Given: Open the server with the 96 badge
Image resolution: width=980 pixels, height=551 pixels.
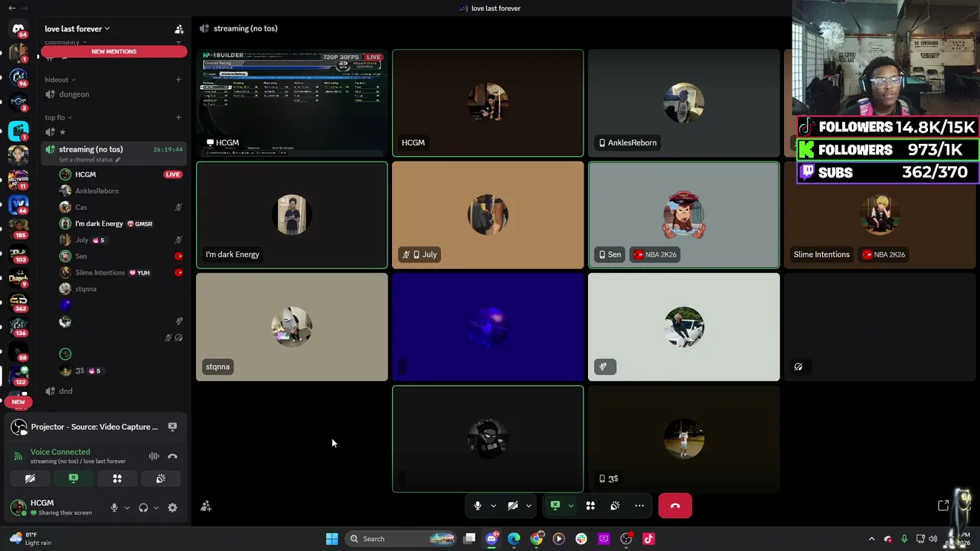Looking at the screenshot, I should coord(18,77).
